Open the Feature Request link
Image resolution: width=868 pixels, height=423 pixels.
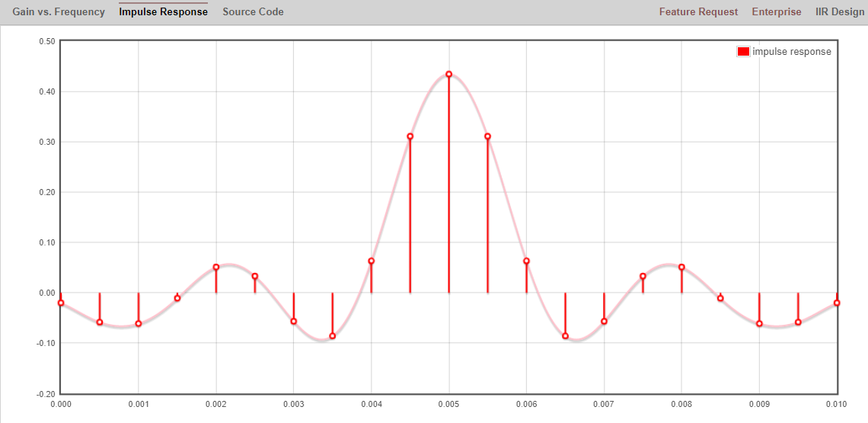pyautogui.click(x=698, y=12)
